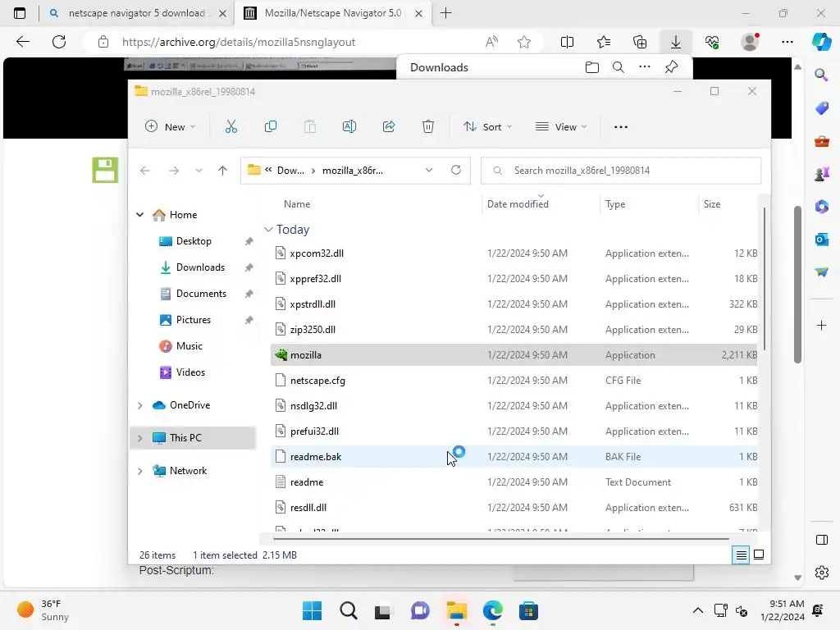This screenshot has height=630, width=840.
Task: Open Music in navigation pane
Action: pyautogui.click(x=189, y=346)
